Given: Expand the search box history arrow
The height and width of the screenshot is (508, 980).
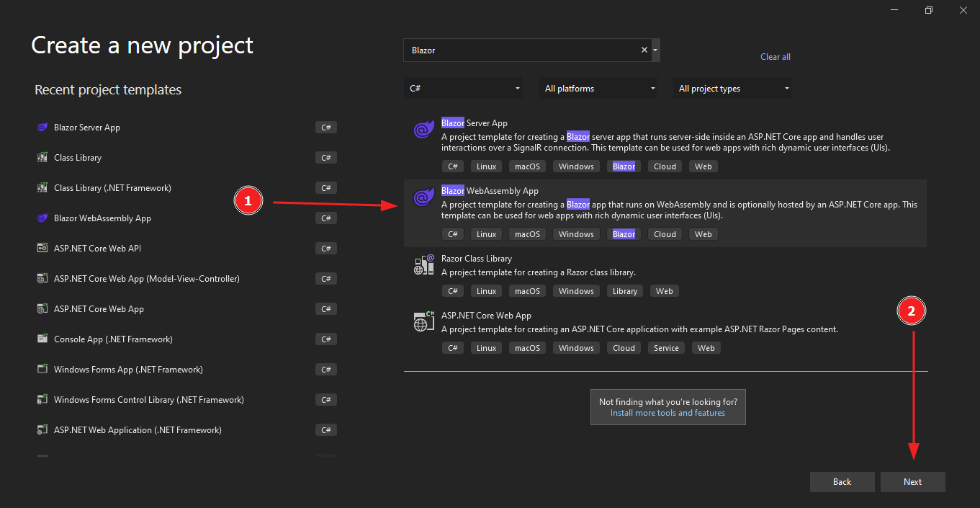Looking at the screenshot, I should coord(655,50).
